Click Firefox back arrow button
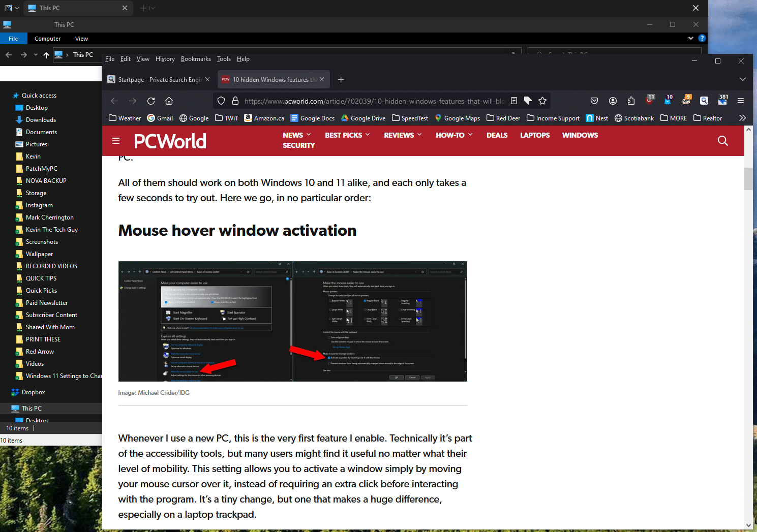Image resolution: width=757 pixels, height=532 pixels. click(114, 101)
